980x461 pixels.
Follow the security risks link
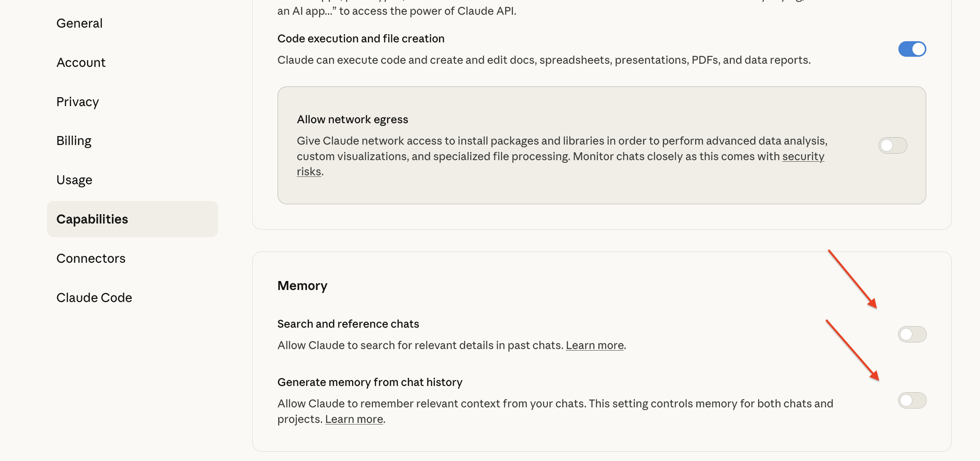pos(803,156)
